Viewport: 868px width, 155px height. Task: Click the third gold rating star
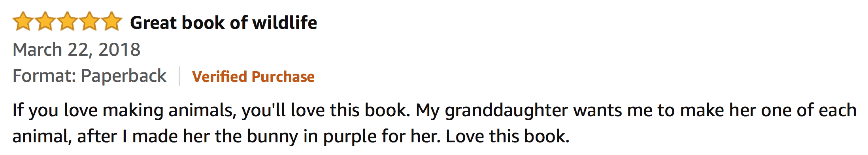(68, 21)
